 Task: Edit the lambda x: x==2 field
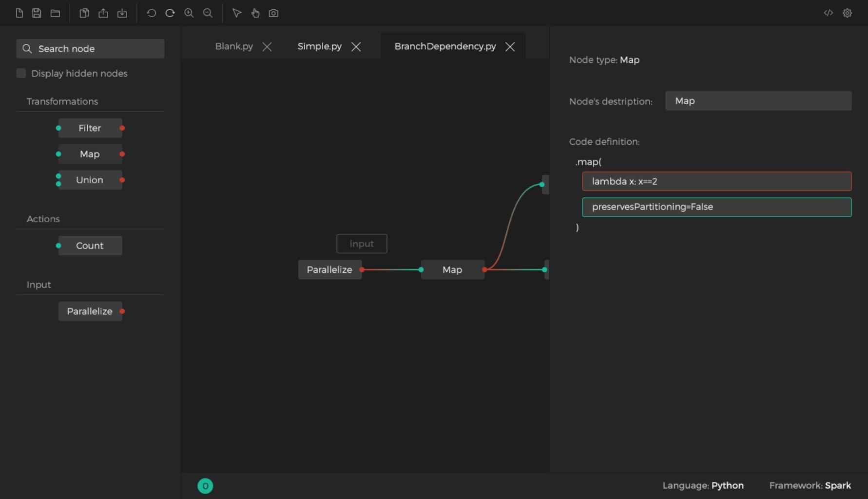pos(716,181)
